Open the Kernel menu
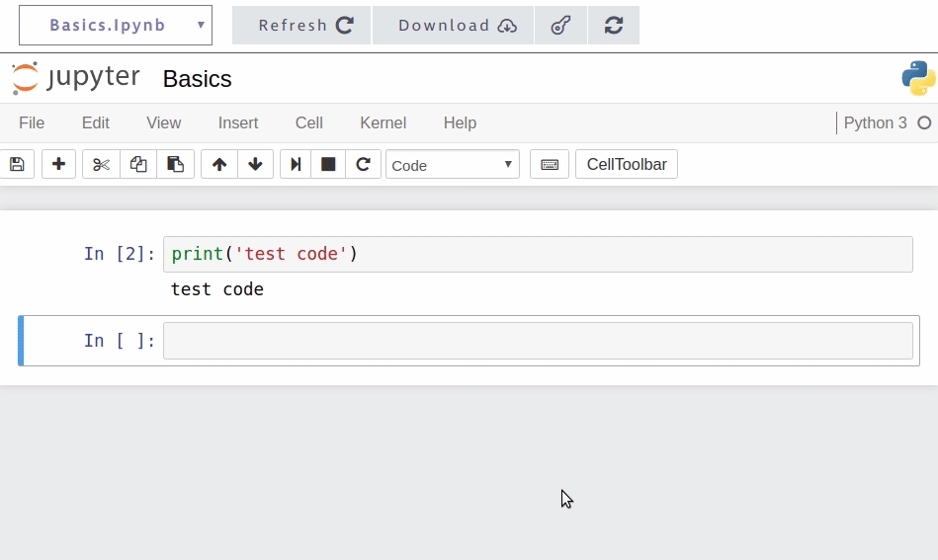Image resolution: width=938 pixels, height=560 pixels. pos(383,122)
